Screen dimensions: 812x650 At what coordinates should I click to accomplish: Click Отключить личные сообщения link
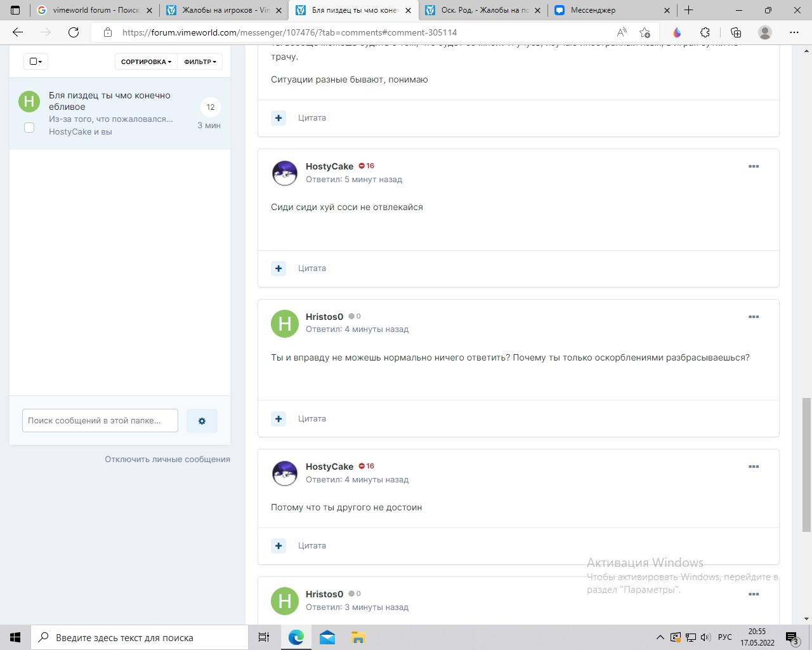[x=167, y=459]
